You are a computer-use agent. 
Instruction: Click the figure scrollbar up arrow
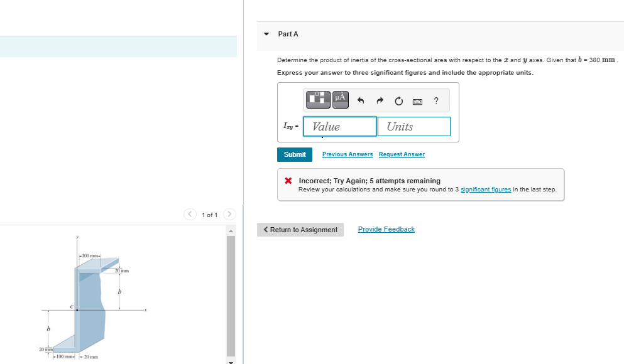coord(231,231)
